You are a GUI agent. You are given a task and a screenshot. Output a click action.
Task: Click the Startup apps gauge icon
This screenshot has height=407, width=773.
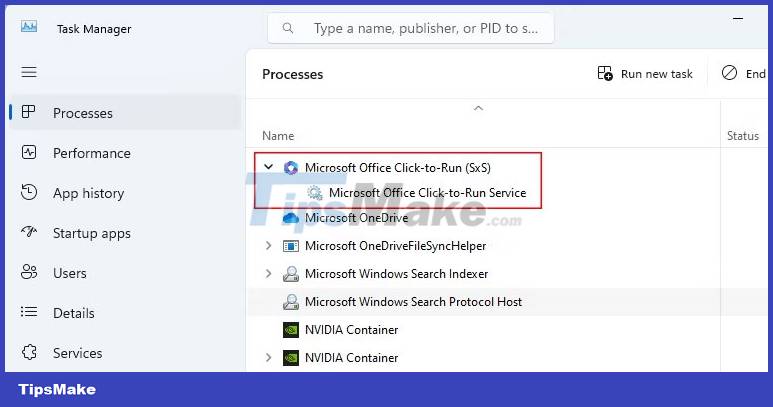(x=29, y=231)
